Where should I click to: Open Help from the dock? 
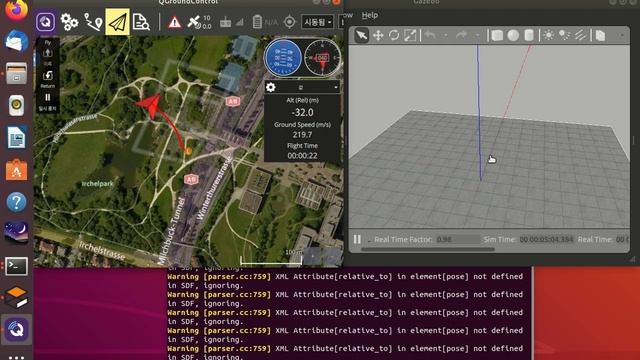[x=16, y=202]
